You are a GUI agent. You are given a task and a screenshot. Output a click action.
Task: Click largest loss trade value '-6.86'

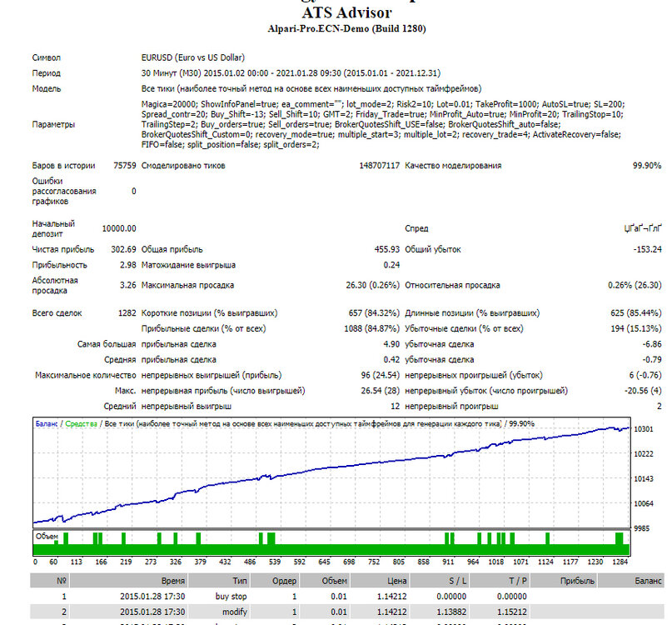pos(652,344)
